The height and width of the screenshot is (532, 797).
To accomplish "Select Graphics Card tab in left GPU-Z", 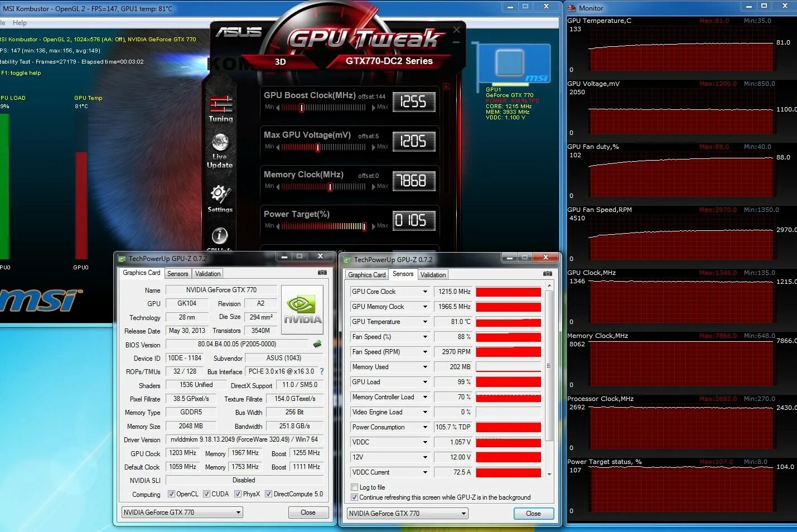I will tap(142, 273).
